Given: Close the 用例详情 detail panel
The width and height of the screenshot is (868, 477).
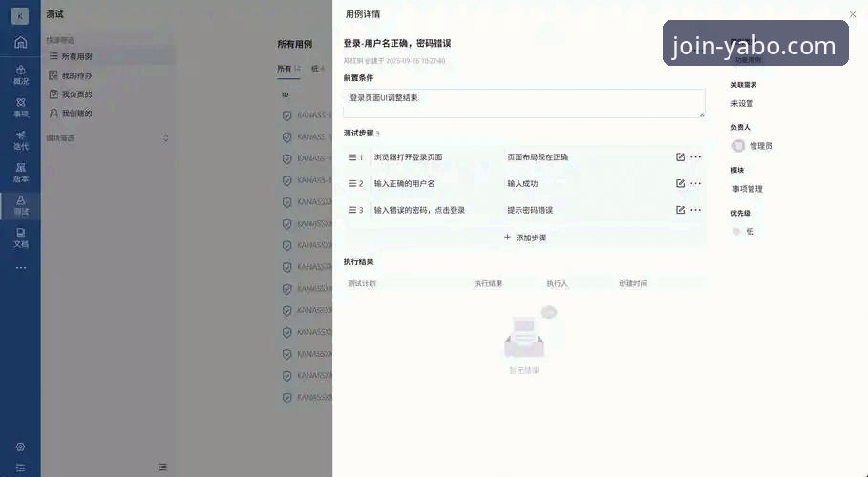Looking at the screenshot, I should (853, 14).
